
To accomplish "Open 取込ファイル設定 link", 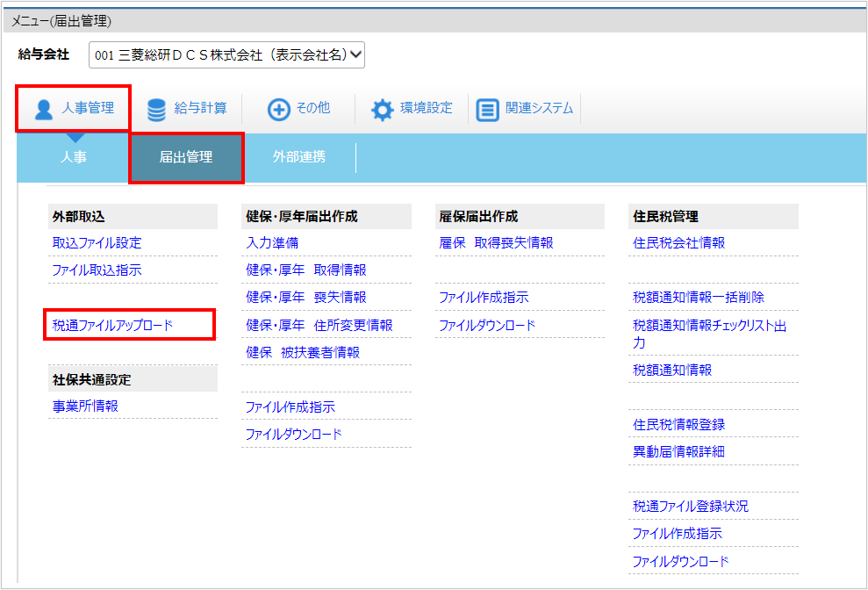I will [97, 242].
